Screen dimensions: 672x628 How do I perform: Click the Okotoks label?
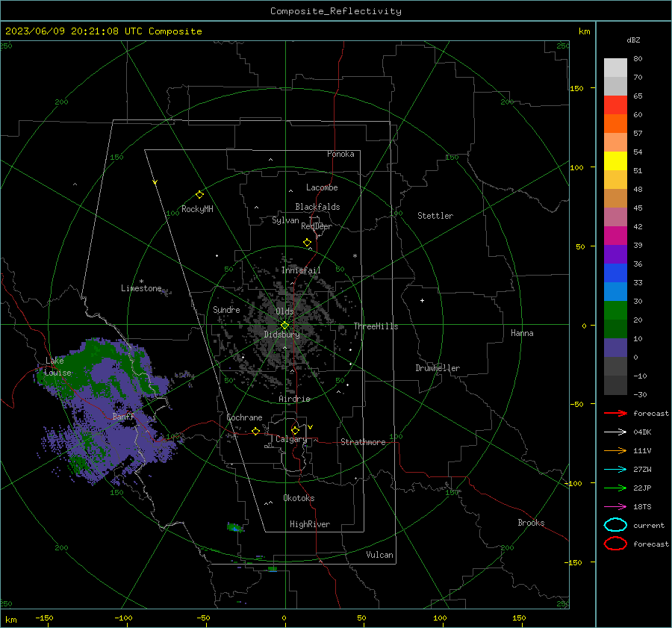coord(299,498)
